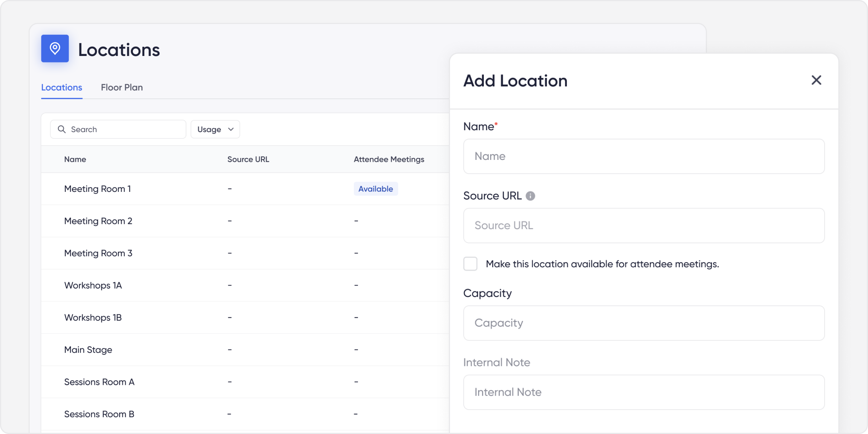868x434 pixels.
Task: Click the Locations pin icon
Action: pyautogui.click(x=55, y=48)
